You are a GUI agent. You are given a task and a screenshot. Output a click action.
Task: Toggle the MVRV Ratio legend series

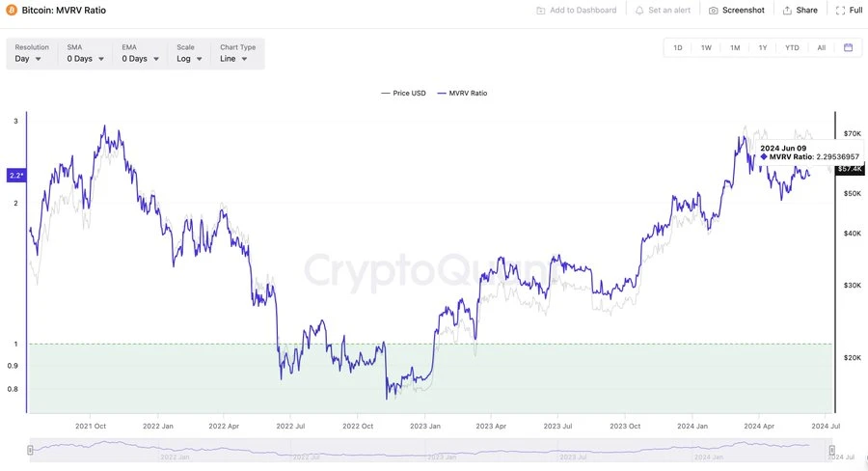(462, 94)
